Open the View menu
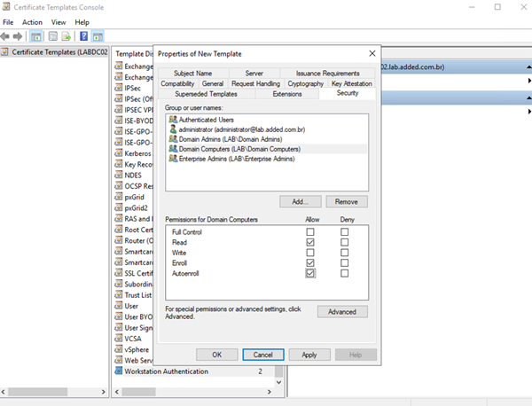This screenshot has width=532, height=406. coord(59,21)
